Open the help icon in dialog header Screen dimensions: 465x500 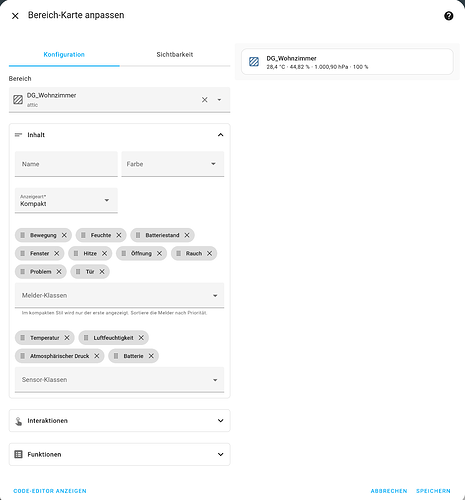click(x=448, y=16)
